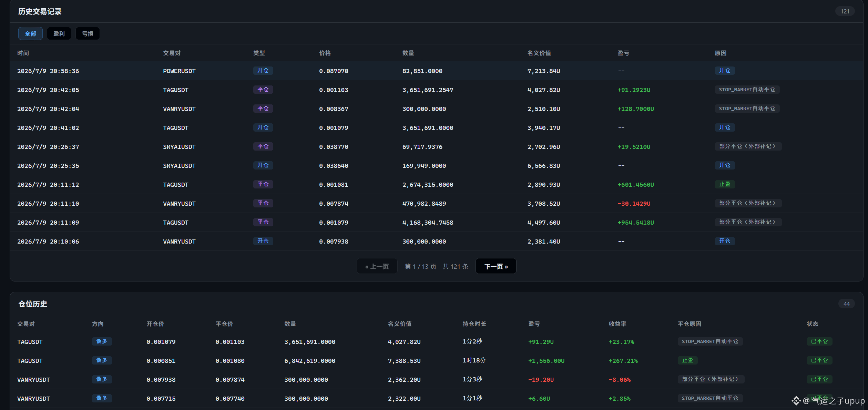Click the 44 position count badge

pos(847,304)
